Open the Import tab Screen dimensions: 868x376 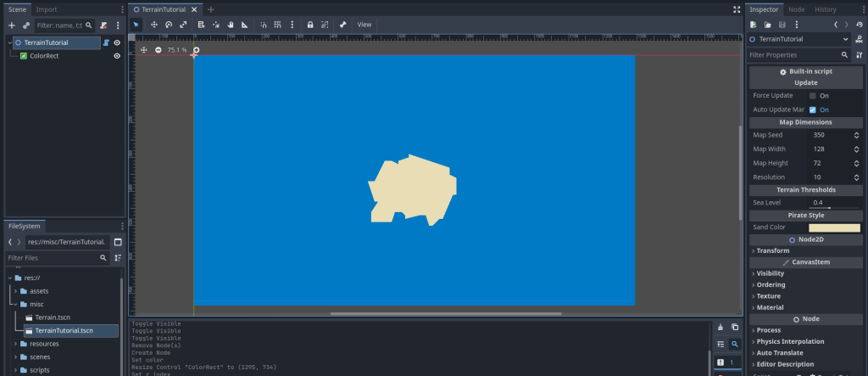click(x=47, y=9)
